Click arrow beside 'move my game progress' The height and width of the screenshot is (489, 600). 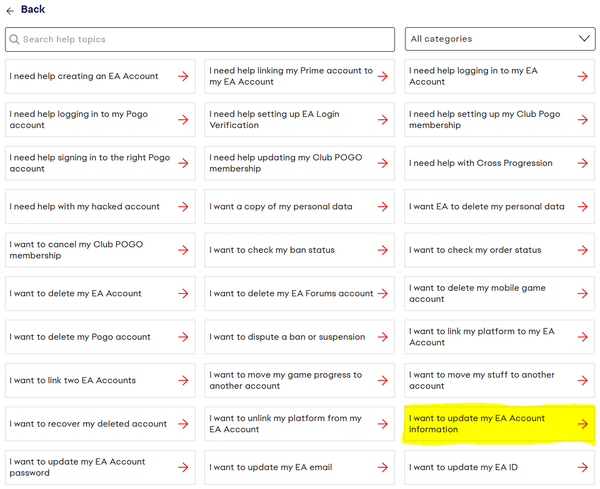[383, 380]
